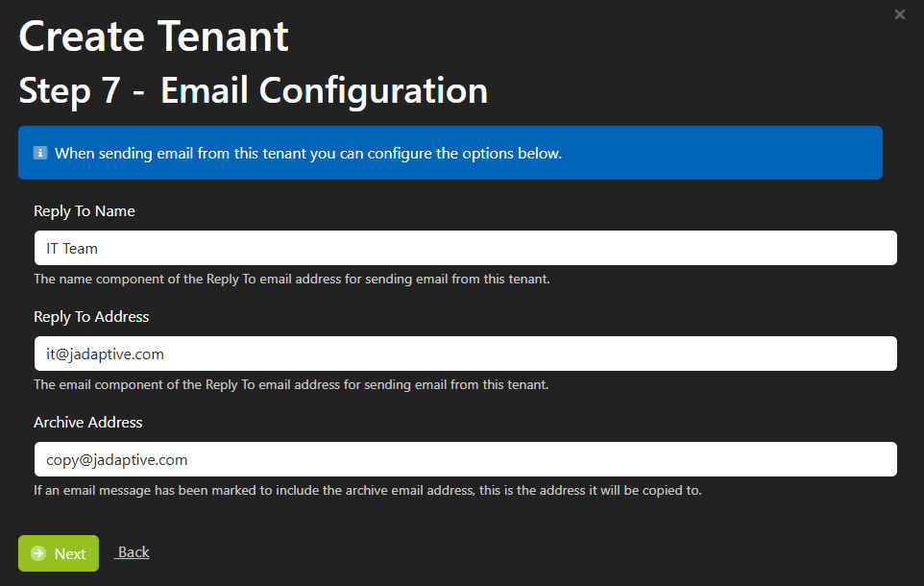The width and height of the screenshot is (924, 586).
Task: Click the Next button
Action: point(59,553)
